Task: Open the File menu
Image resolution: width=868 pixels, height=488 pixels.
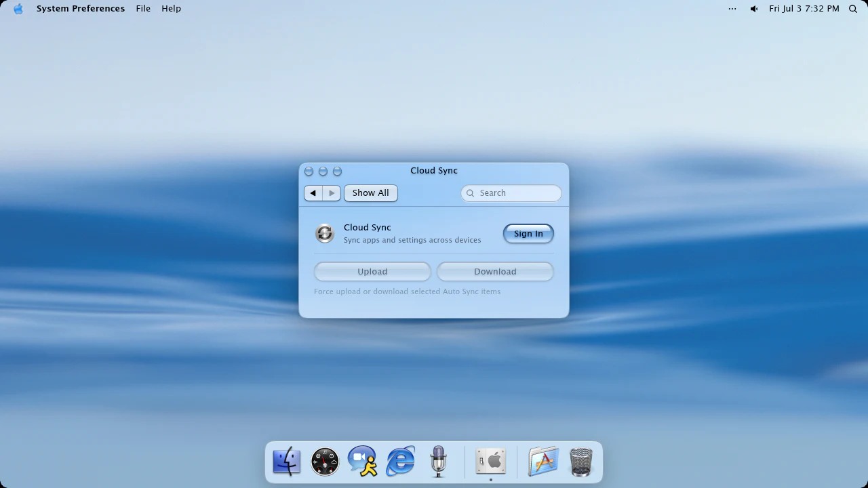Action: 143,9
